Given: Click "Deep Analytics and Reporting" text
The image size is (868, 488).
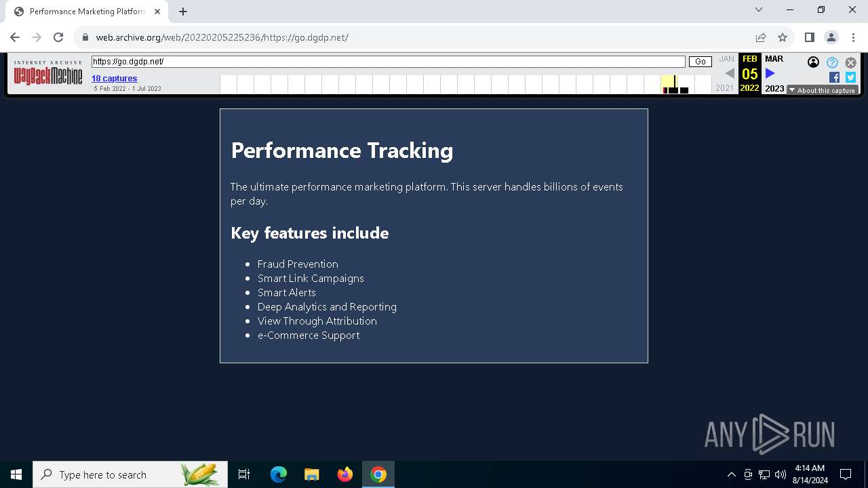Looking at the screenshot, I should (x=327, y=307).
